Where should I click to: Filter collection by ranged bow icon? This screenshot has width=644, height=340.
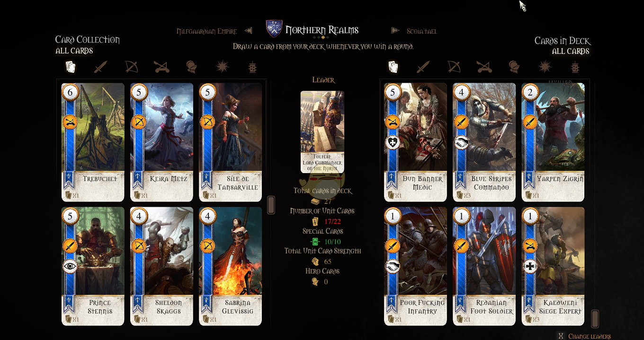point(131,67)
